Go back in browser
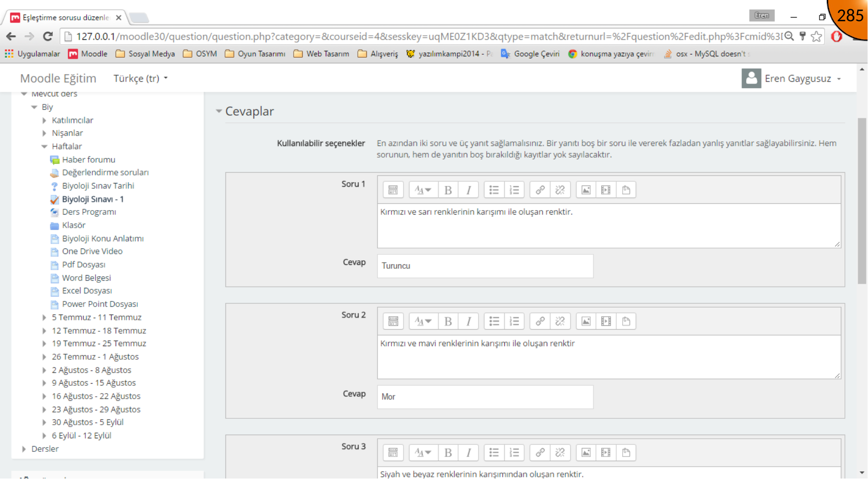868x488 pixels. pyautogui.click(x=11, y=37)
